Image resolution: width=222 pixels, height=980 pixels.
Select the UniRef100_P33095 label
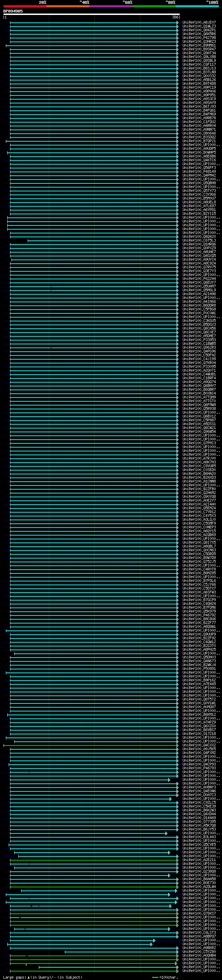(199, 366)
